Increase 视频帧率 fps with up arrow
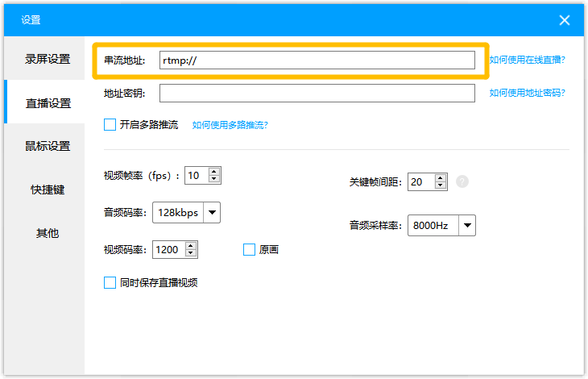The image size is (588, 379). (x=214, y=171)
